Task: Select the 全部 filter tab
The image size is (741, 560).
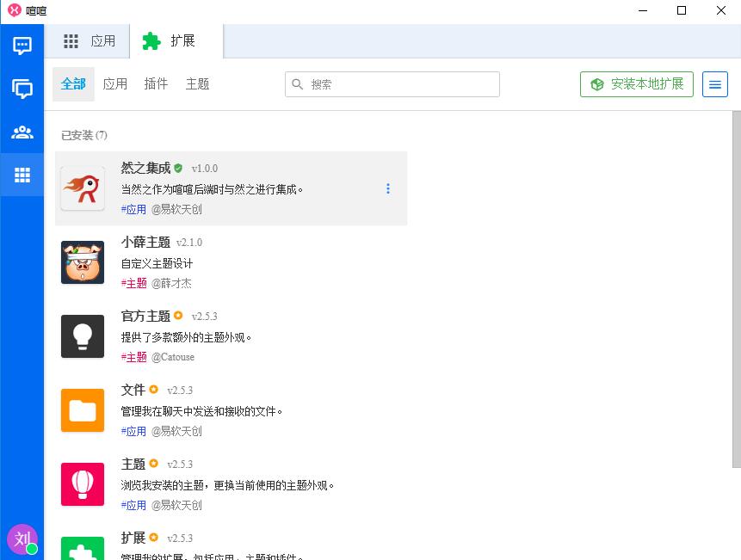Action: pyautogui.click(x=73, y=84)
